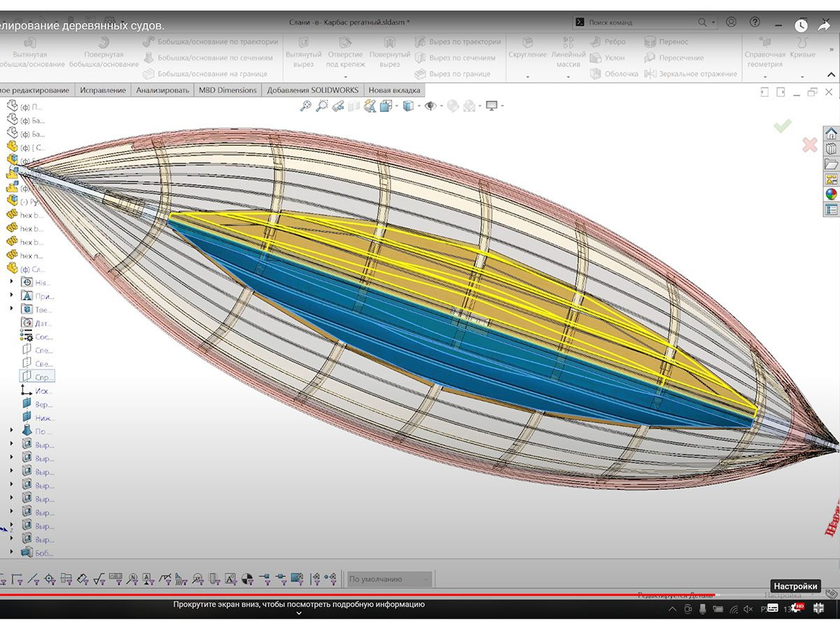
Task: Click Зеркальное отражение mirror tool
Action: click(x=690, y=73)
